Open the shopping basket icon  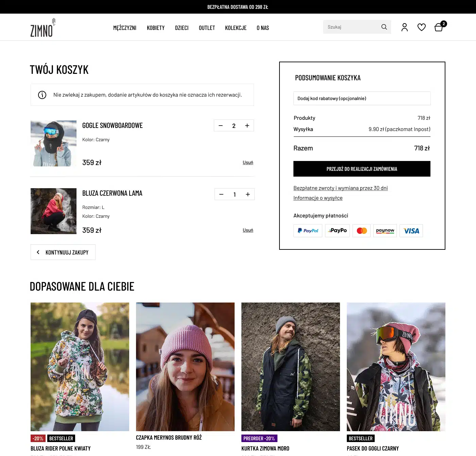pos(439,27)
